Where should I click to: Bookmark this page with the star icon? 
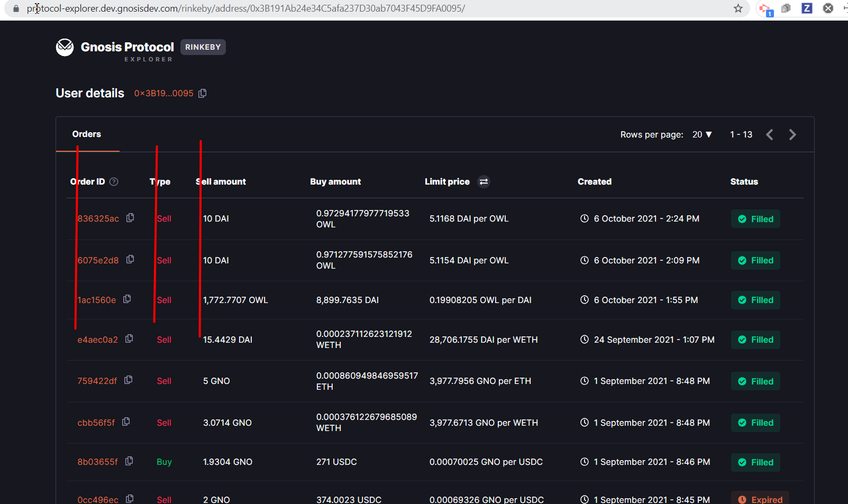coord(738,8)
